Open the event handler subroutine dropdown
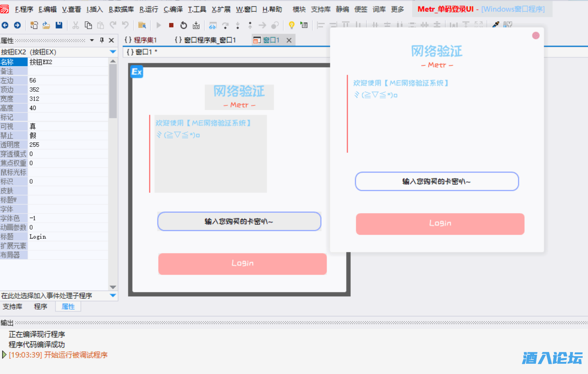 [x=113, y=295]
